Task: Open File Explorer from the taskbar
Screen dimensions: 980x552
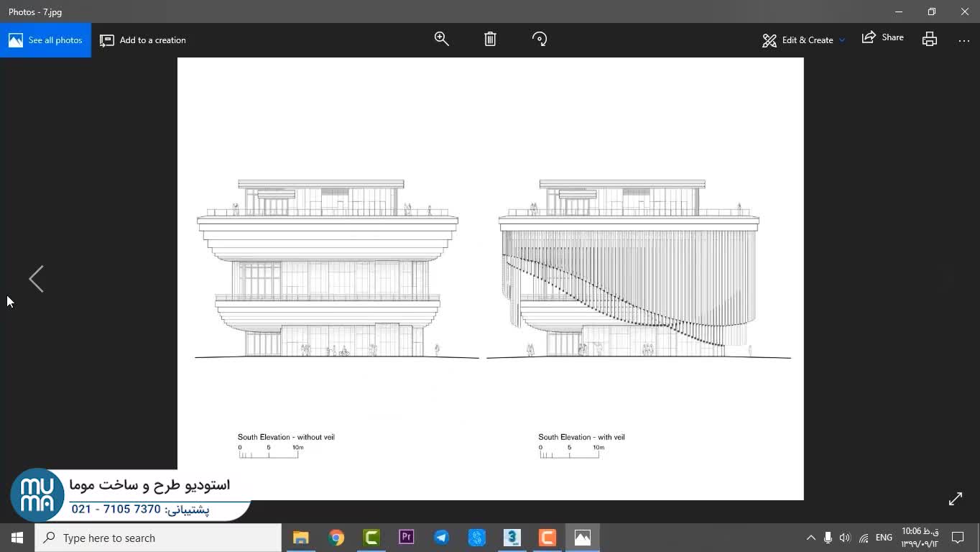Action: click(x=301, y=538)
